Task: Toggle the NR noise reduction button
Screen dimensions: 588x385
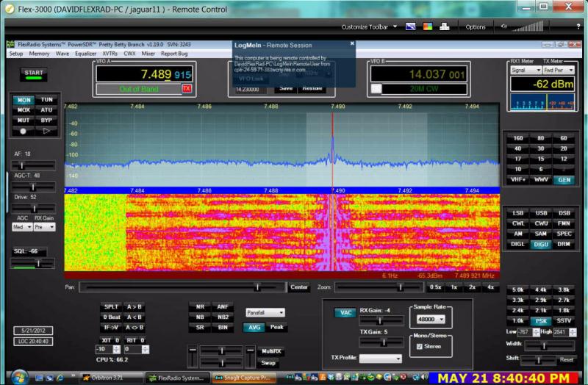Action: [x=200, y=306]
